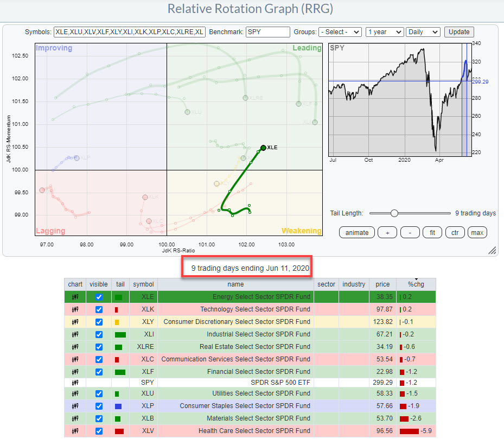Click the fit button
504x445 pixels.
click(432, 232)
